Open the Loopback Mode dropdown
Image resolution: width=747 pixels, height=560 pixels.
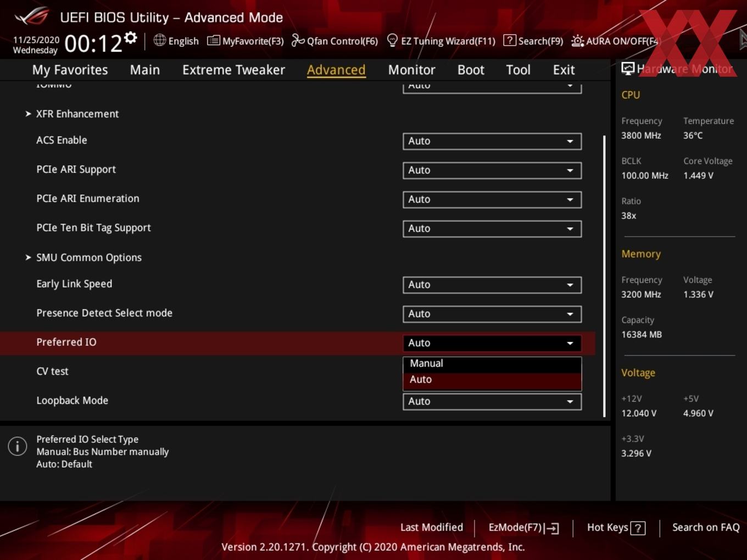coord(492,401)
